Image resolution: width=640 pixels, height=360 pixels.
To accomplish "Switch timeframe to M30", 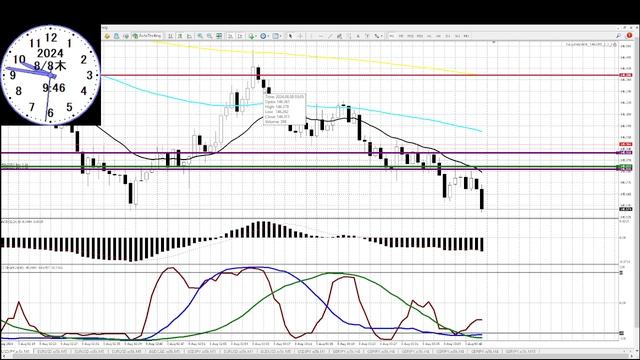I will pos(419,36).
